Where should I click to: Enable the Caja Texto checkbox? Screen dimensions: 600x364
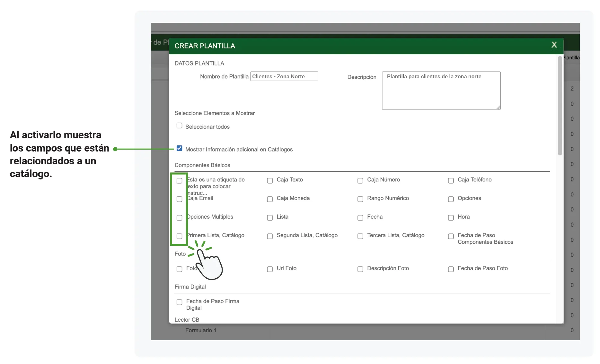pyautogui.click(x=270, y=181)
